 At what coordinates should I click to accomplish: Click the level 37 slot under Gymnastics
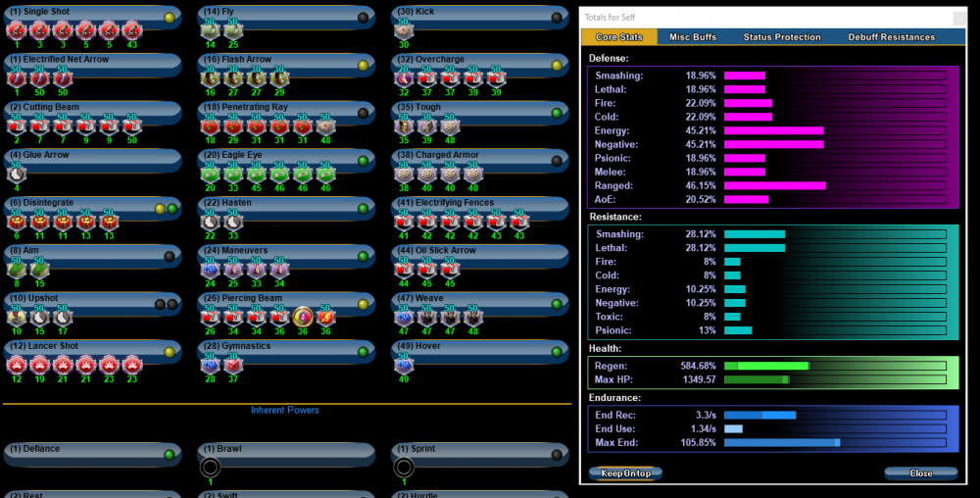pyautogui.click(x=233, y=365)
